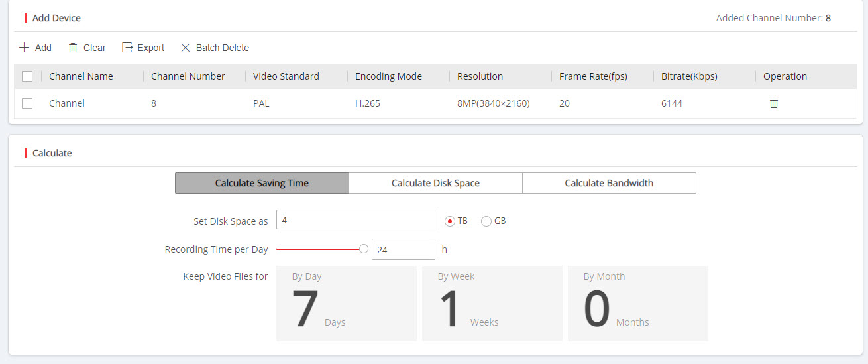
Task: Click the By Day result card
Action: [346, 304]
